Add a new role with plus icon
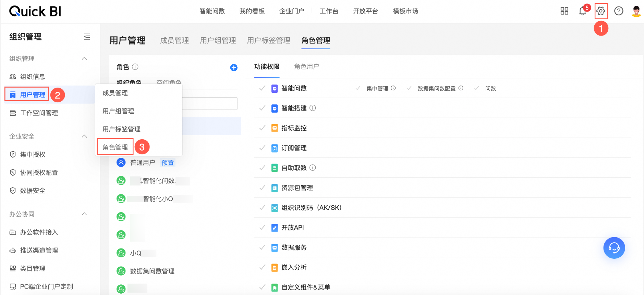This screenshot has width=644, height=295. click(x=234, y=67)
